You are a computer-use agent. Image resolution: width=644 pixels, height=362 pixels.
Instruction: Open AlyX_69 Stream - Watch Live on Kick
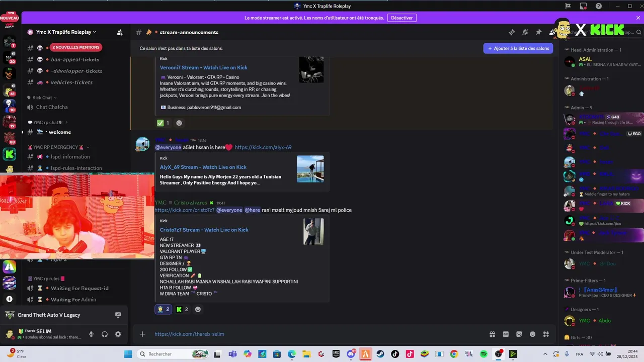pyautogui.click(x=203, y=167)
